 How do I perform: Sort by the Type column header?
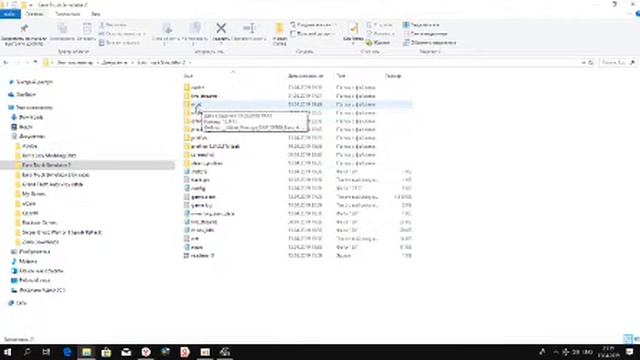341,76
